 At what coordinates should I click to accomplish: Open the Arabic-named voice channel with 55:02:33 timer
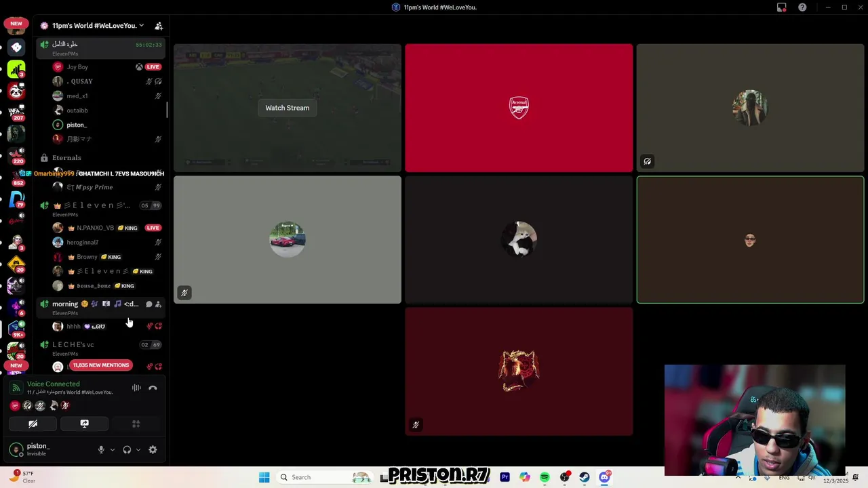(x=102, y=48)
